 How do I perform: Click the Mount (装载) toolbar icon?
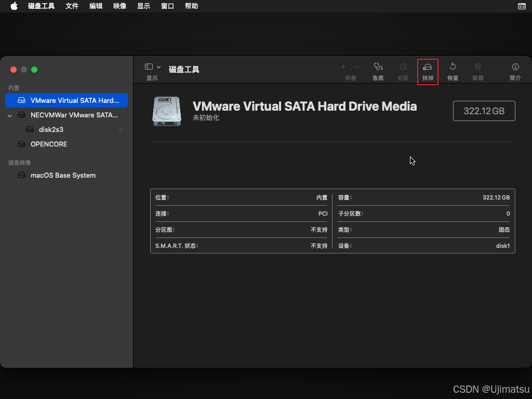(478, 67)
